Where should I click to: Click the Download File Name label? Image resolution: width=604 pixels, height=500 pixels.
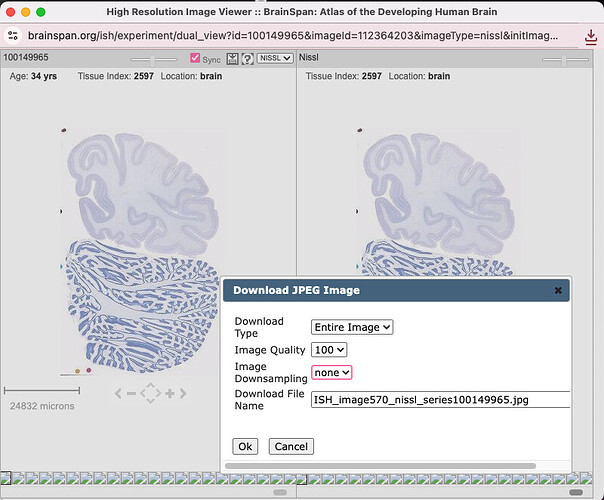pyautogui.click(x=269, y=399)
